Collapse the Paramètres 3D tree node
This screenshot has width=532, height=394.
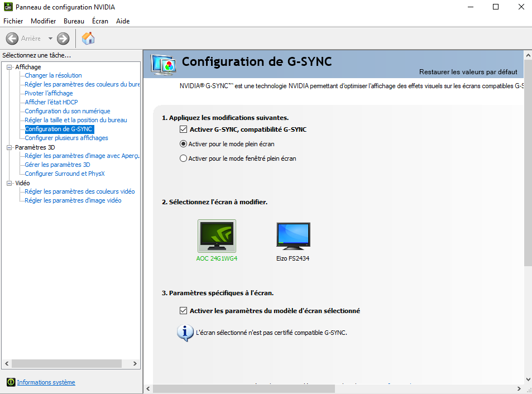click(x=9, y=147)
